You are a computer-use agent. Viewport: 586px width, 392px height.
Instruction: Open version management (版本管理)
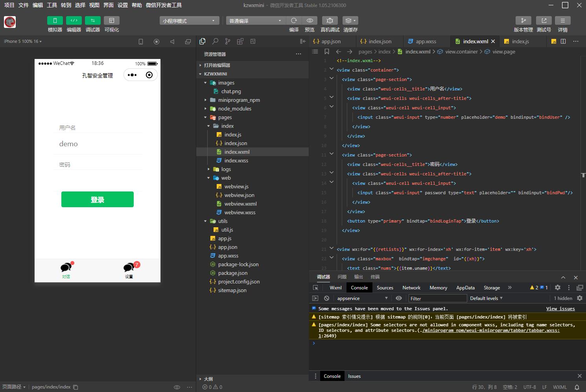coord(523,21)
